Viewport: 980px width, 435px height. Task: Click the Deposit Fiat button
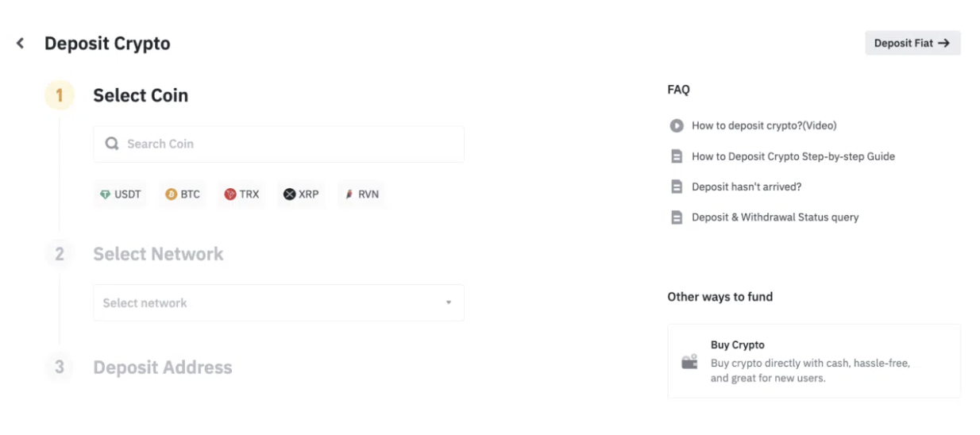tap(912, 44)
